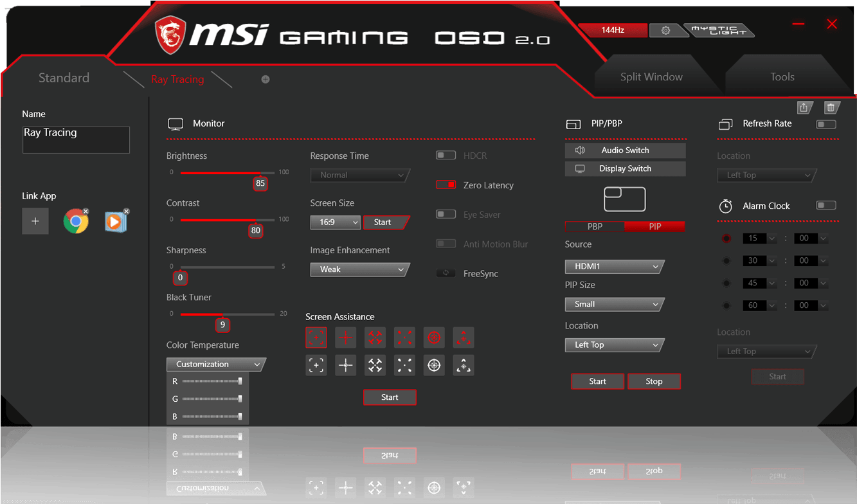This screenshot has width=857, height=504.
Task: Open Mystic Light panel
Action: click(x=719, y=30)
